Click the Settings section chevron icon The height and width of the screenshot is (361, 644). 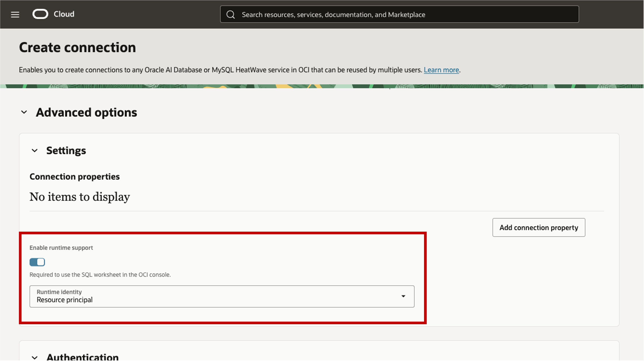coord(34,150)
